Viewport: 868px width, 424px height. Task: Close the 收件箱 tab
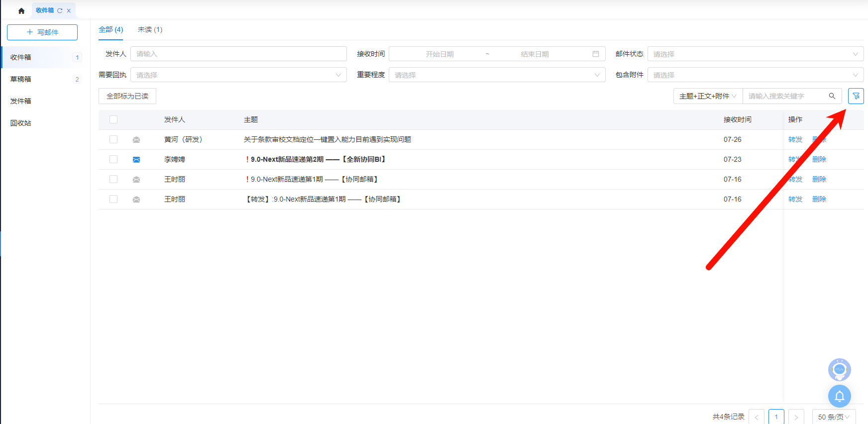click(69, 10)
